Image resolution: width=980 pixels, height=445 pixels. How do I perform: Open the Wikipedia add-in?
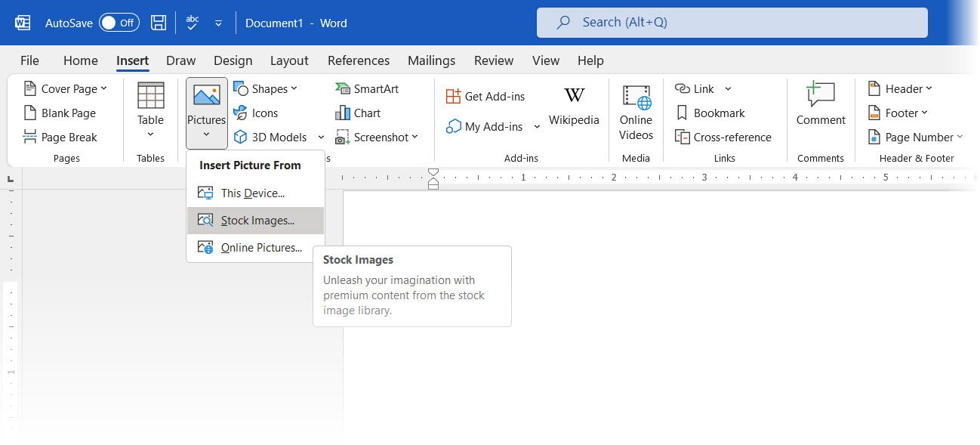point(574,106)
